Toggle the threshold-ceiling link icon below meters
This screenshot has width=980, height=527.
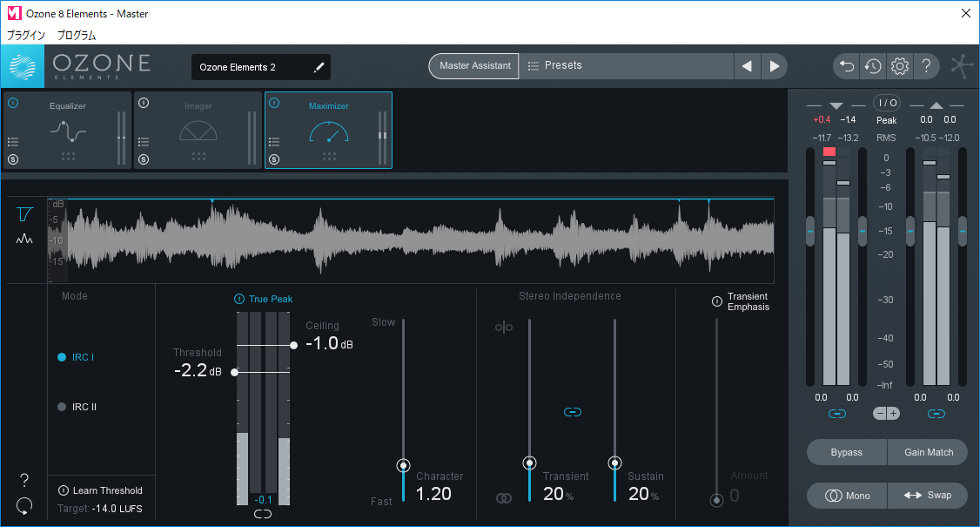pyautogui.click(x=263, y=514)
